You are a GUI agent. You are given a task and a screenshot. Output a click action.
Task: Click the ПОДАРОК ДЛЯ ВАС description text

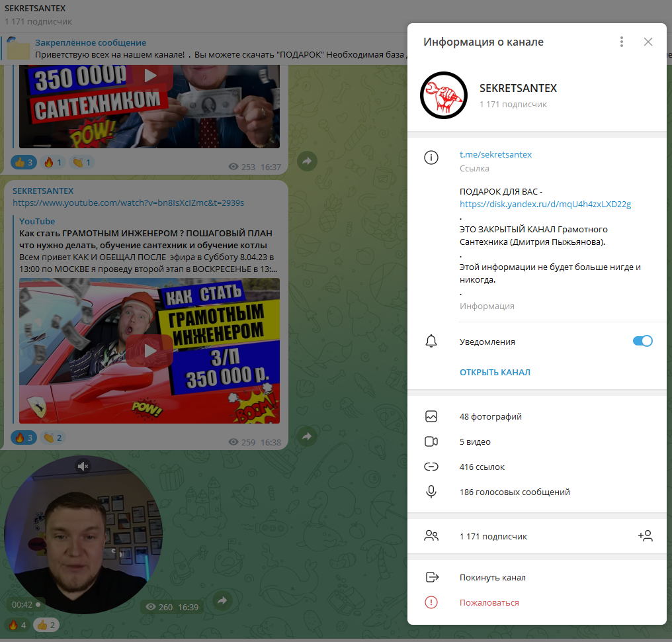501,192
